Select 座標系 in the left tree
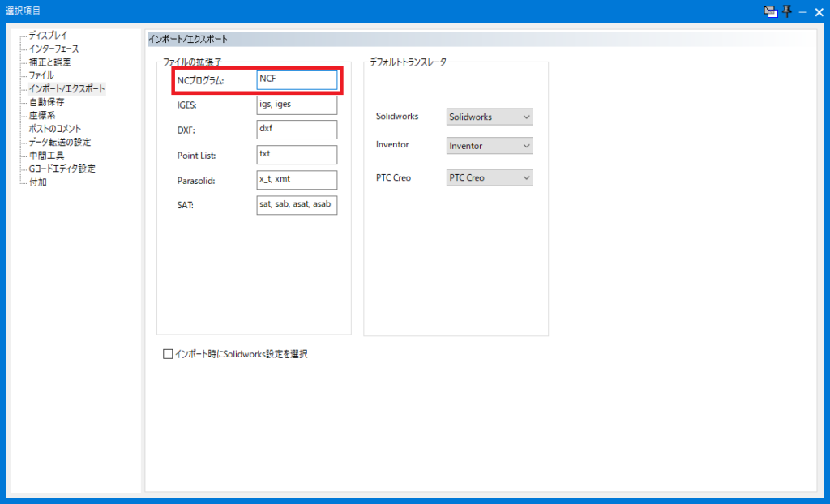Screen dimensions: 830x504 (41, 115)
